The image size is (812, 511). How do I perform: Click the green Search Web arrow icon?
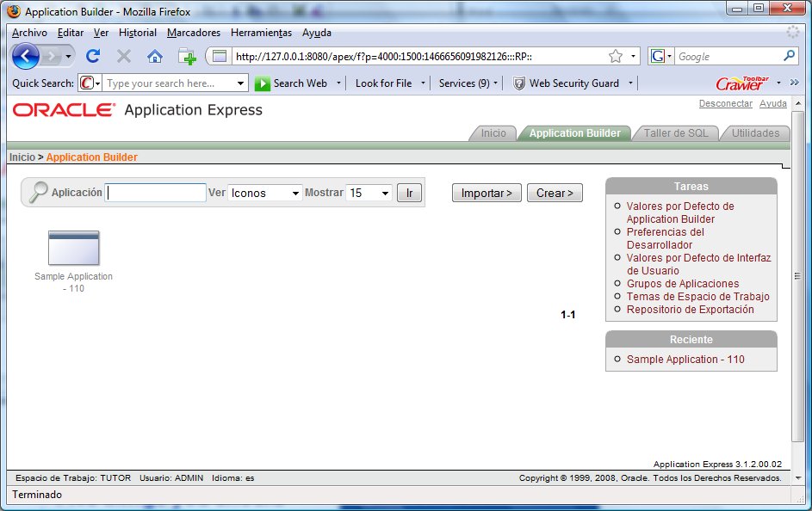pyautogui.click(x=263, y=83)
